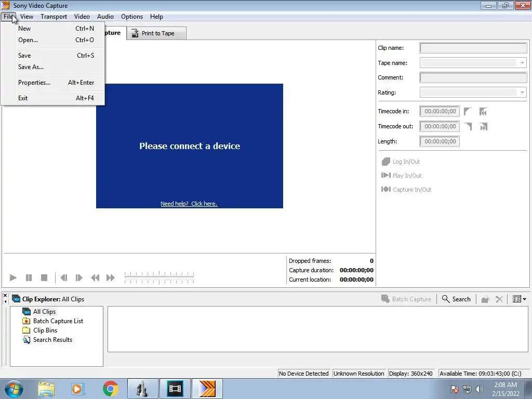Click Batch Capture button

tap(406, 299)
